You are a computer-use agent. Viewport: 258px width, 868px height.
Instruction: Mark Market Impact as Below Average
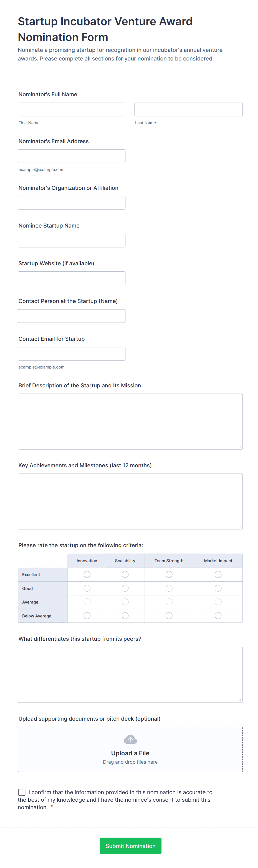click(x=218, y=615)
